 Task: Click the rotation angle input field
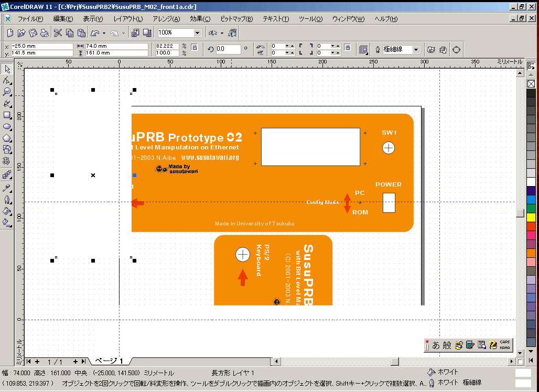pos(228,49)
